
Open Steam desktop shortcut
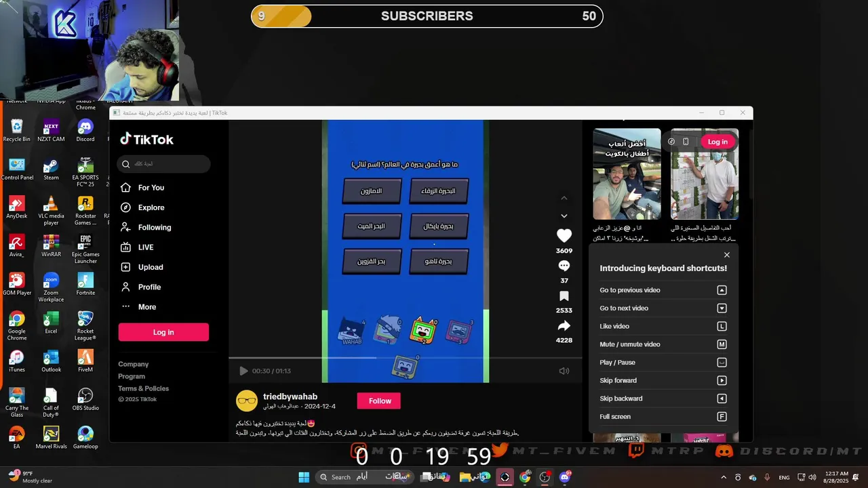(51, 169)
